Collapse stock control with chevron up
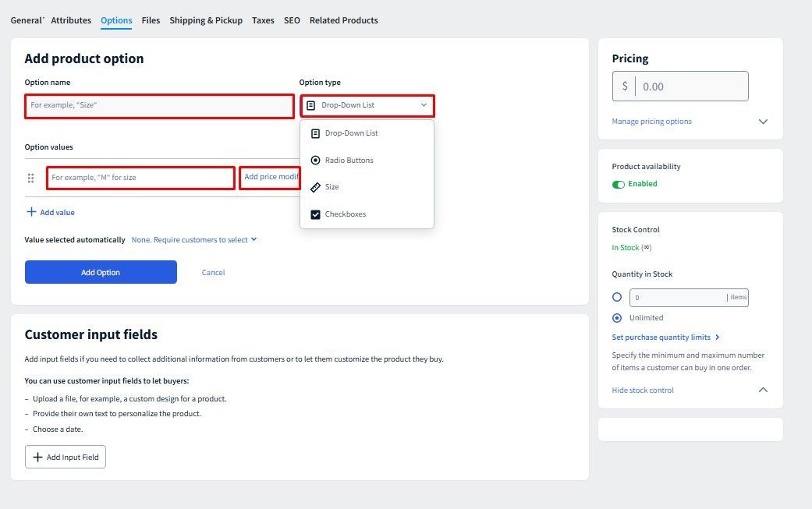812x509 pixels. pos(763,390)
